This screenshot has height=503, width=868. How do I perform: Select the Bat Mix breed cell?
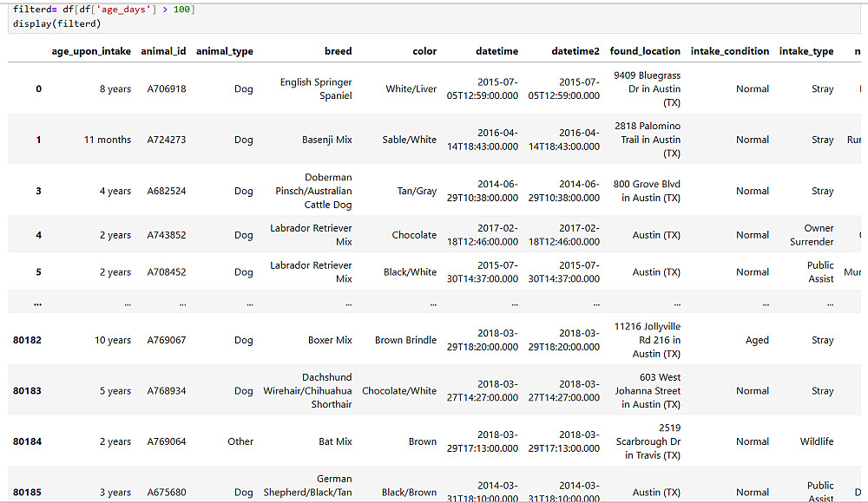click(x=335, y=441)
